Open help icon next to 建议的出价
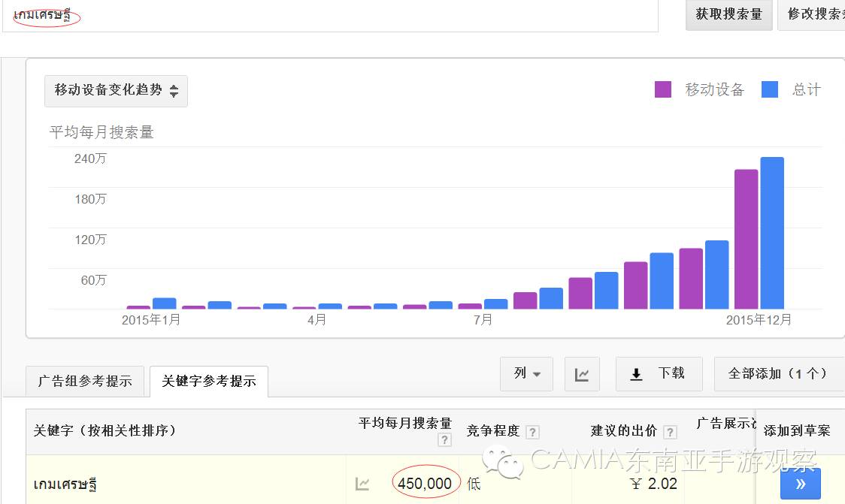Screen dimensions: 845x504 click(670, 432)
